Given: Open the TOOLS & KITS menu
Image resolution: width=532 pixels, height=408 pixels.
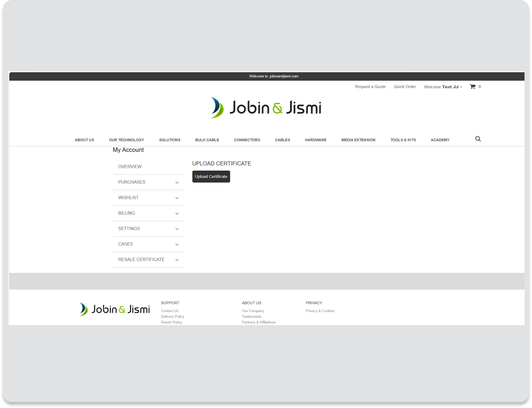Looking at the screenshot, I should point(403,140).
